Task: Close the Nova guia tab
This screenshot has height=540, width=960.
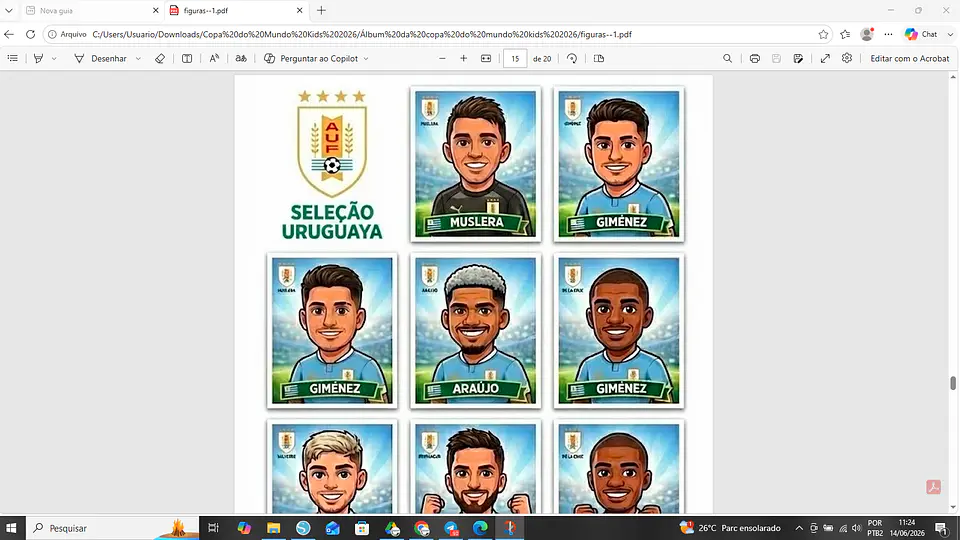Action: point(156,10)
